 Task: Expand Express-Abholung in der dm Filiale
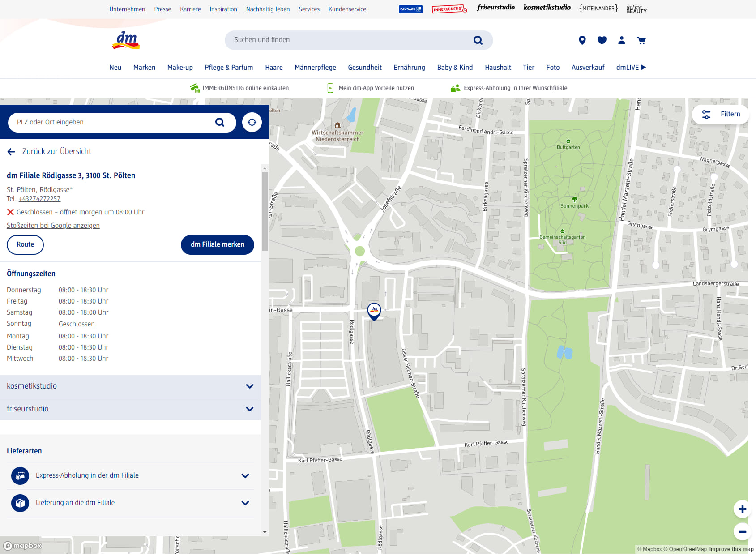(130, 476)
